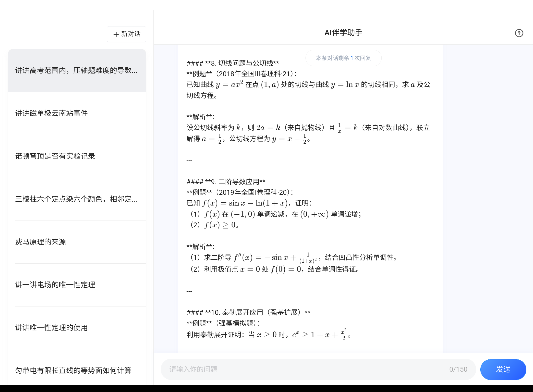Open conversation 费马原理的来源
This screenshot has width=533, height=392.
(77, 242)
